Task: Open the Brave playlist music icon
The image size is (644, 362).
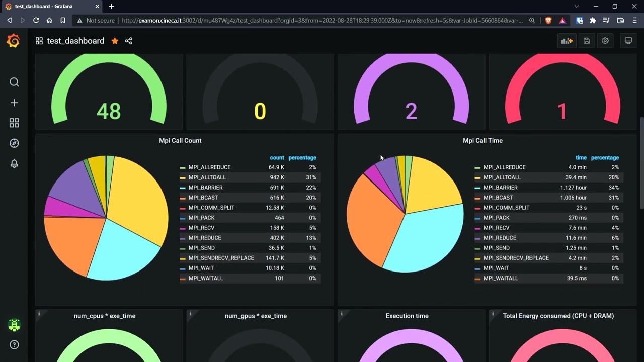Action: tap(606, 20)
